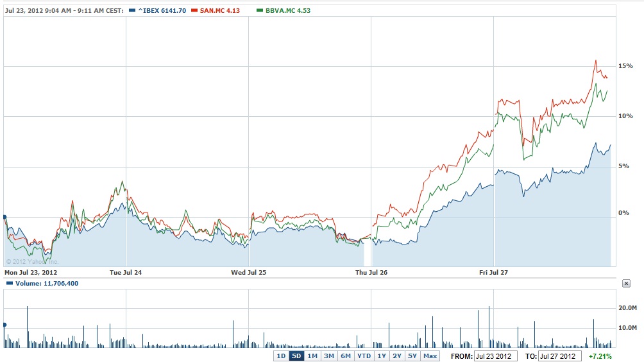Click the FROM date field
The width and height of the screenshot is (644, 362).
tap(495, 356)
